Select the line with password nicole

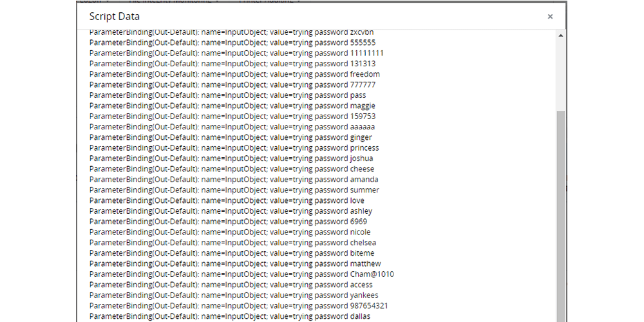pos(230,232)
